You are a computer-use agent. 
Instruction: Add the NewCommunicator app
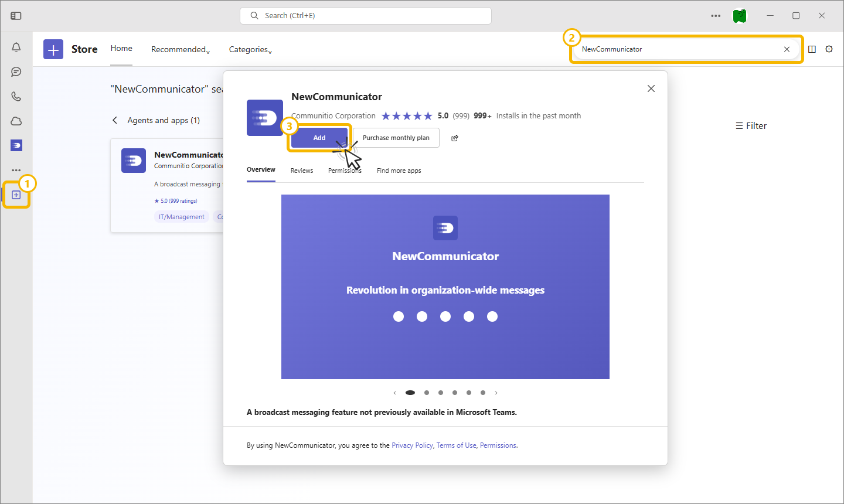pos(319,138)
